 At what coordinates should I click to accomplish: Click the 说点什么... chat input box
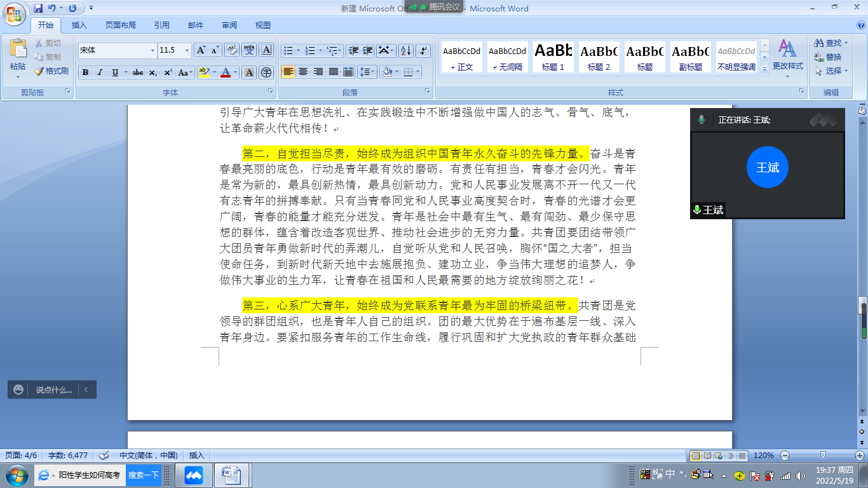click(53, 390)
